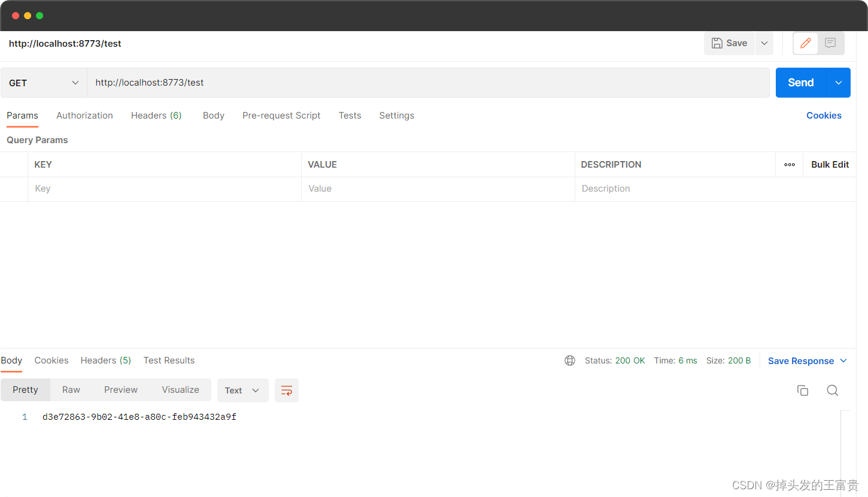Click the Key input cell
The width and height of the screenshot is (868, 497).
[x=165, y=189]
